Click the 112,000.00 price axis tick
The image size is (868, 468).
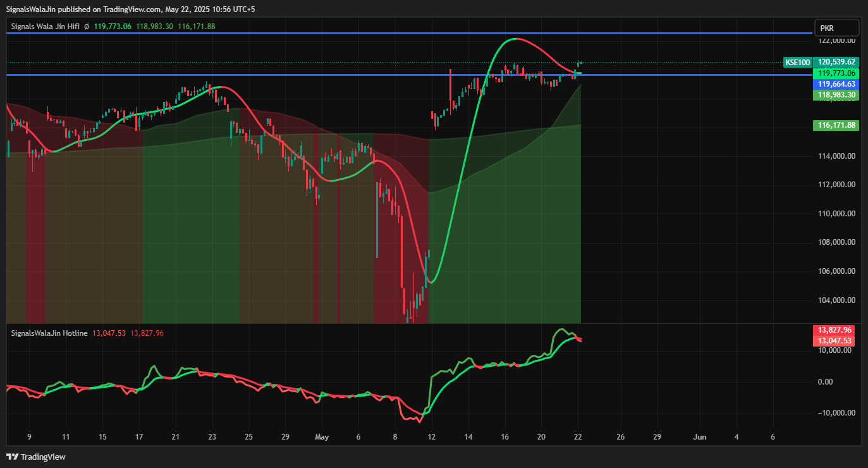point(836,185)
